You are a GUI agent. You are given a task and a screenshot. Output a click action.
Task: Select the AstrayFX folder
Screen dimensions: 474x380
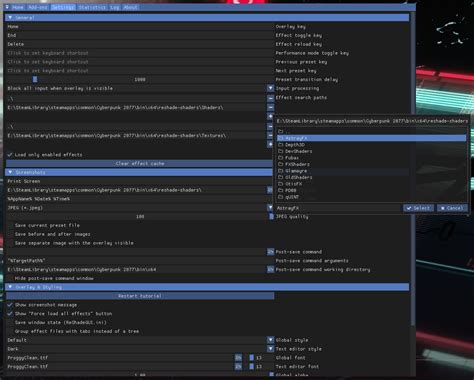(x=371, y=138)
